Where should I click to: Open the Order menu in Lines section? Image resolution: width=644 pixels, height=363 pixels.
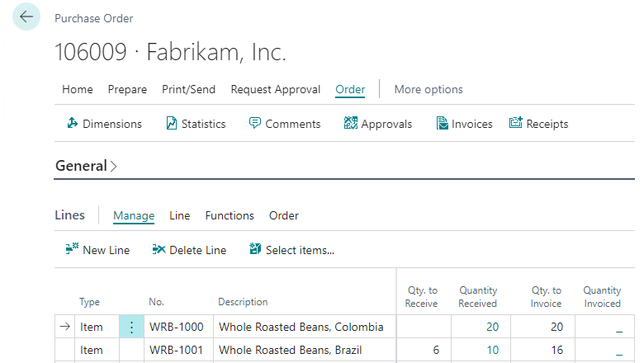(284, 216)
